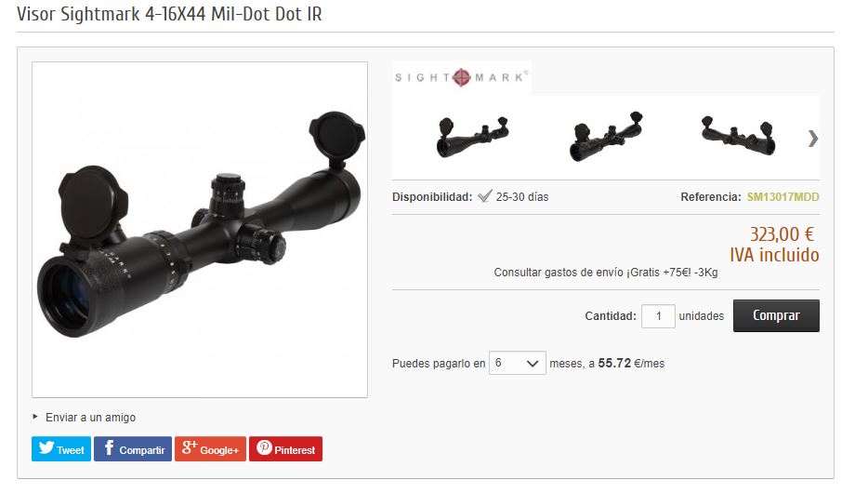The image size is (868, 493).
Task: Click the Pinterest P icon
Action: [x=264, y=447]
